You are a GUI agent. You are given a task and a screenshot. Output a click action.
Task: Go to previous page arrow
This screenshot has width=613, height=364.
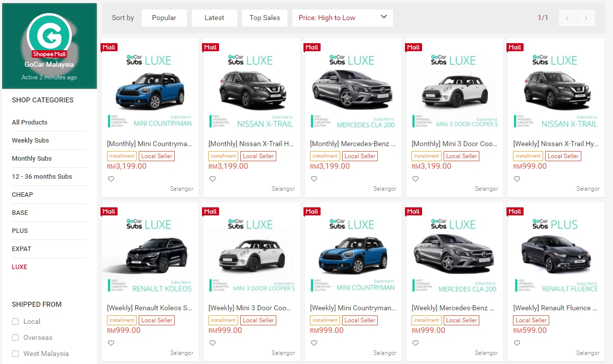coord(567,18)
